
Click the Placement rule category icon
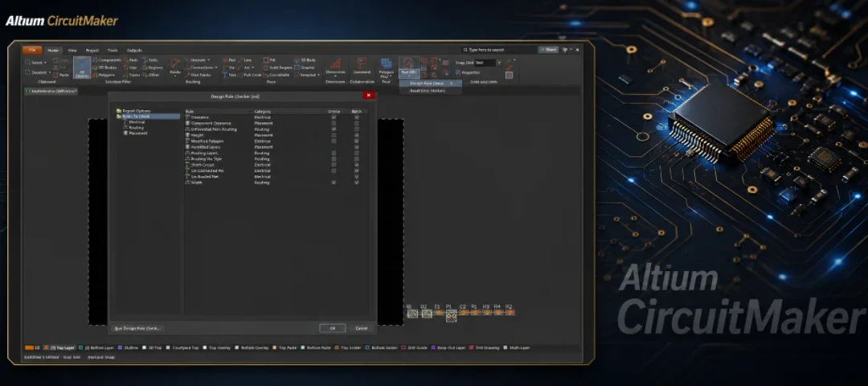click(126, 133)
